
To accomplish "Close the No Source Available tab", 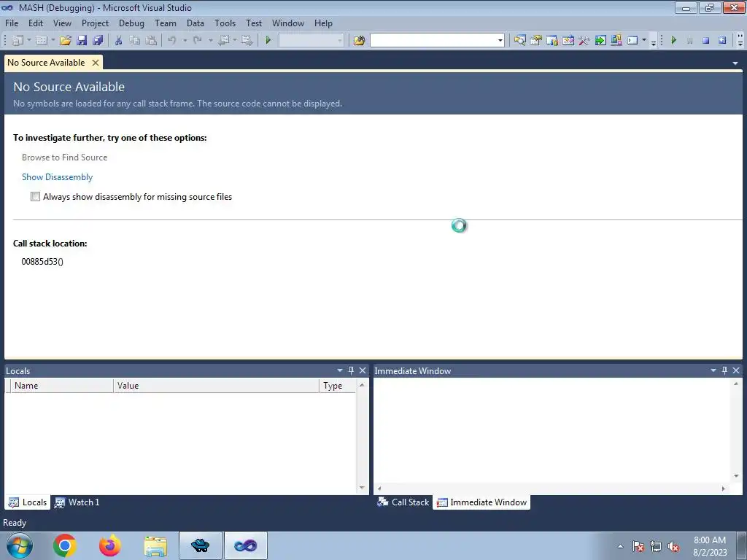I will point(96,63).
